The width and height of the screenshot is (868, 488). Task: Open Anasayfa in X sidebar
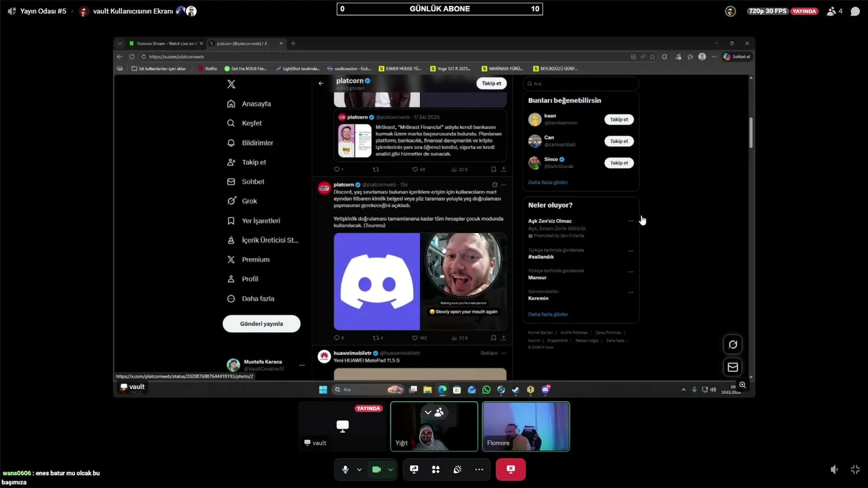pyautogui.click(x=249, y=104)
